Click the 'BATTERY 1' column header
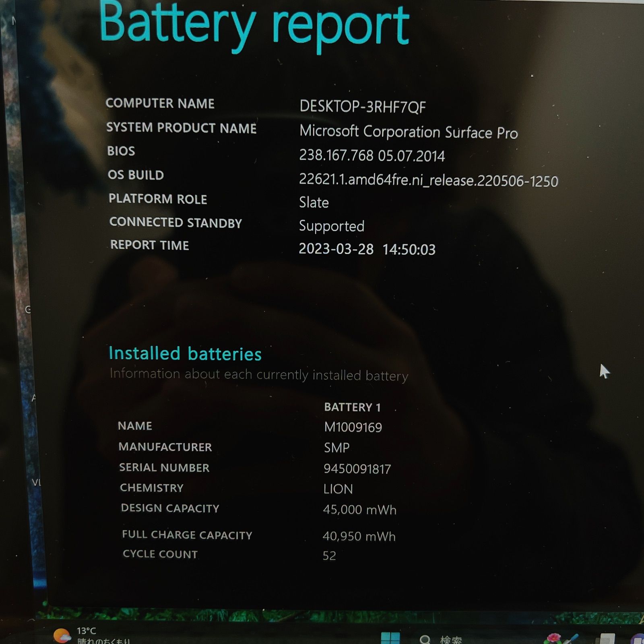This screenshot has width=644, height=644. tap(352, 407)
